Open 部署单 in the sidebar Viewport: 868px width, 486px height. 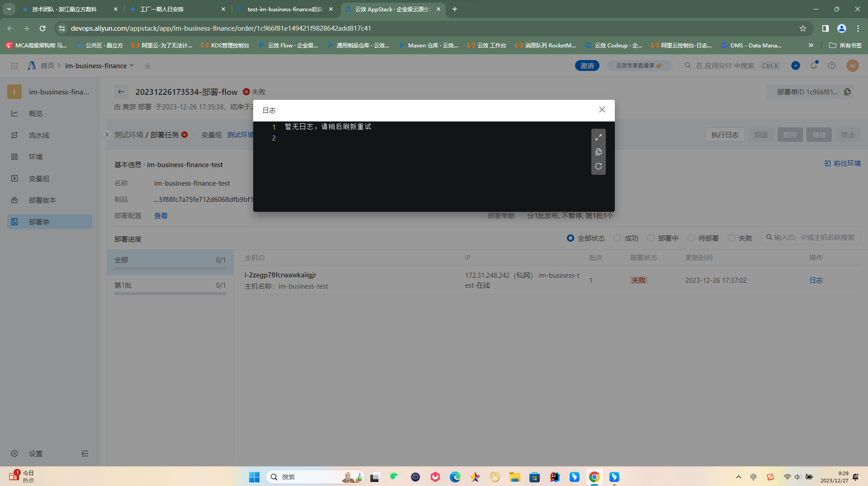click(50, 222)
